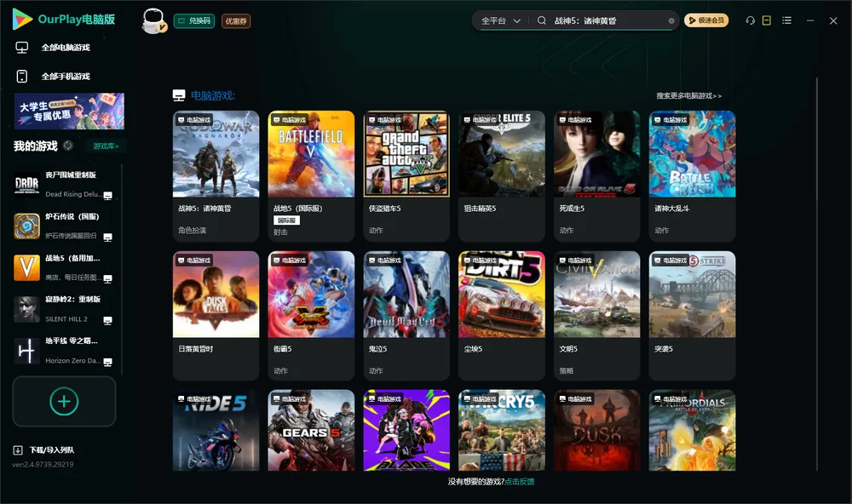
Task: Click the 电脑游戏 section header icon
Action: tap(179, 95)
